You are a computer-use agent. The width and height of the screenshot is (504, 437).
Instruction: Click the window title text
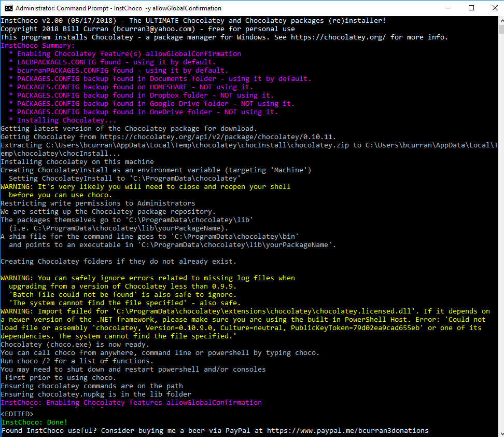pos(118,8)
